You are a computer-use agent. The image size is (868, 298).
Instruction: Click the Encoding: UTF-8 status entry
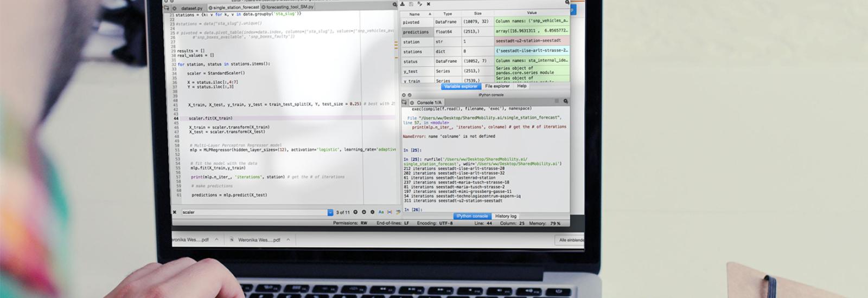tap(435, 223)
